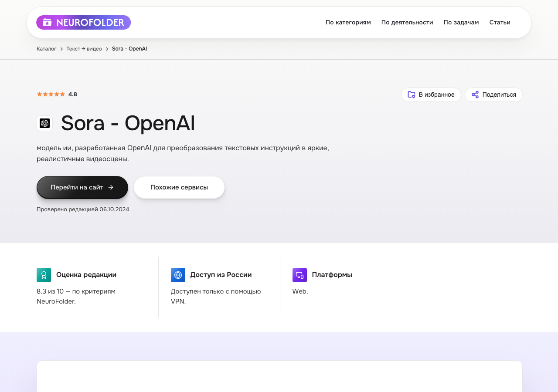558x392 pixels.
Task: Click the Платформы heading
Action: pos(332,275)
